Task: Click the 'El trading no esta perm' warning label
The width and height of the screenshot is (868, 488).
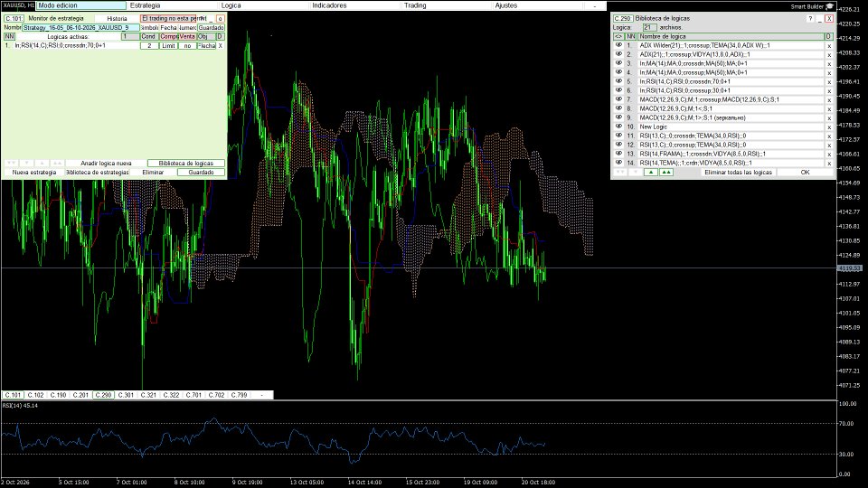Action: coord(168,18)
